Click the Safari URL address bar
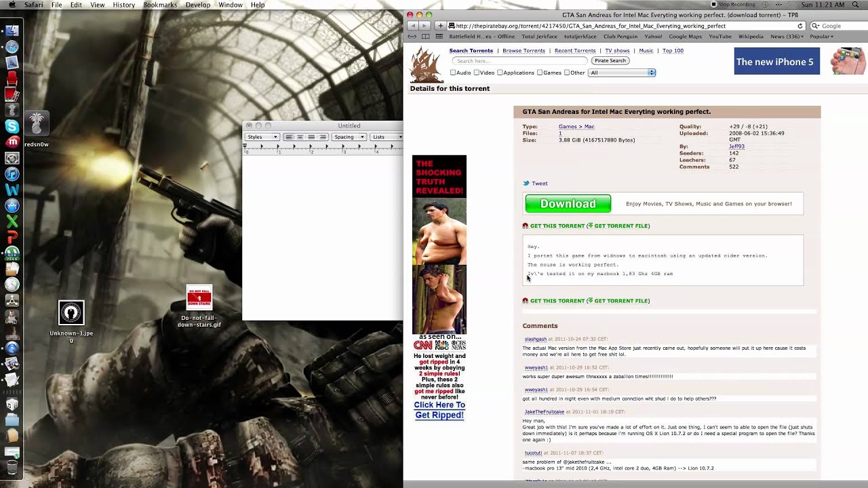Viewport: 868px width, 488px height. [627, 26]
